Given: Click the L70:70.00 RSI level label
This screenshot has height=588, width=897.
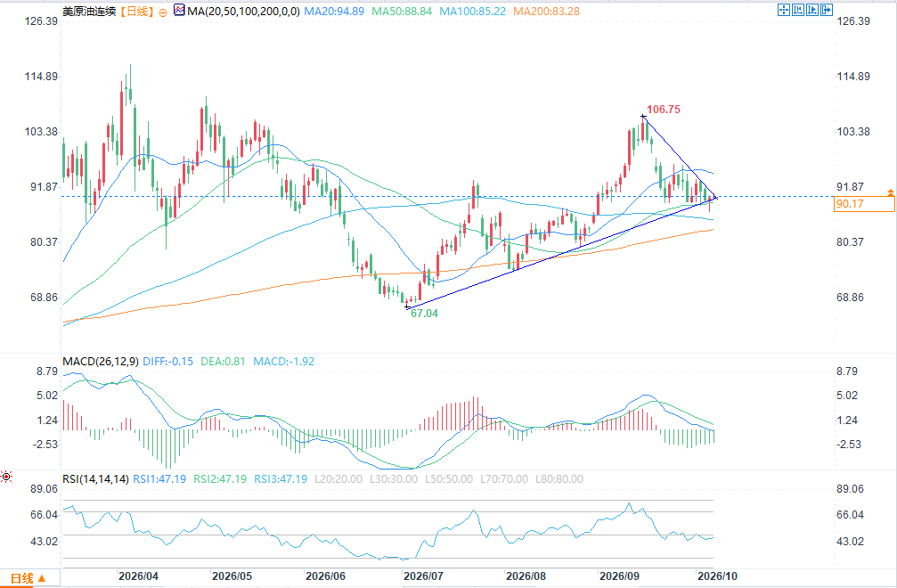Looking at the screenshot, I should [x=504, y=479].
